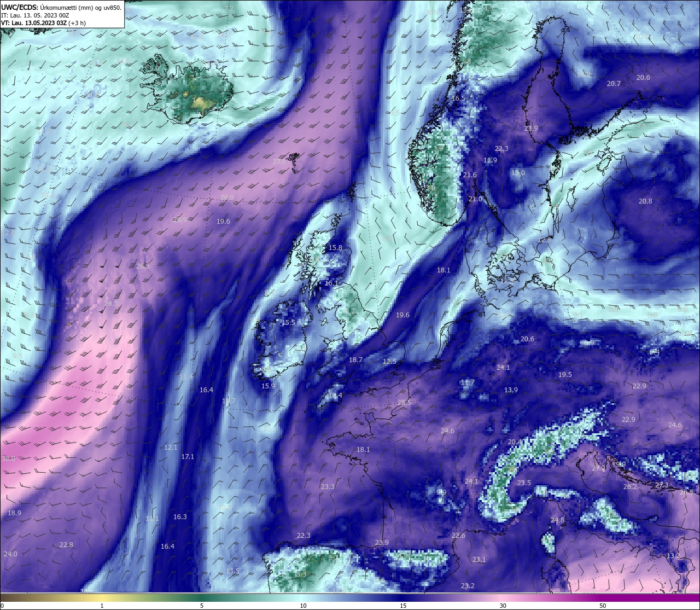700x610 pixels.
Task: Click the 23.3 value on the map
Action: [328, 486]
